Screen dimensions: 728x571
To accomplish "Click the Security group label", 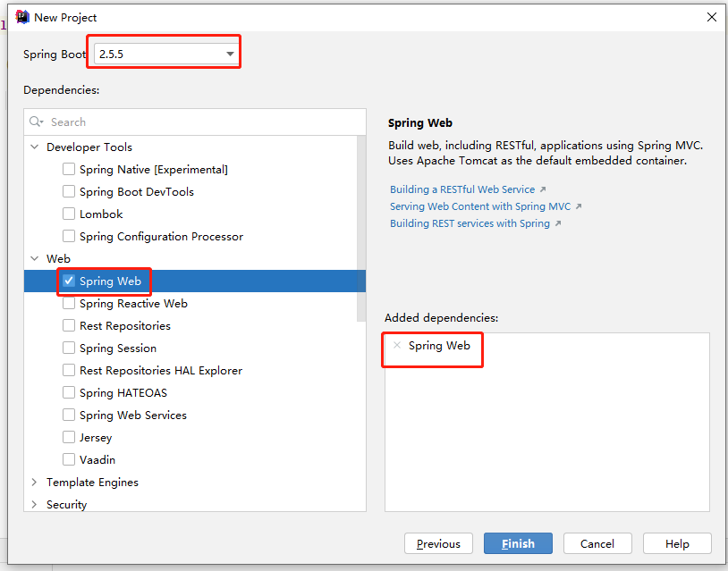I will point(66,505).
